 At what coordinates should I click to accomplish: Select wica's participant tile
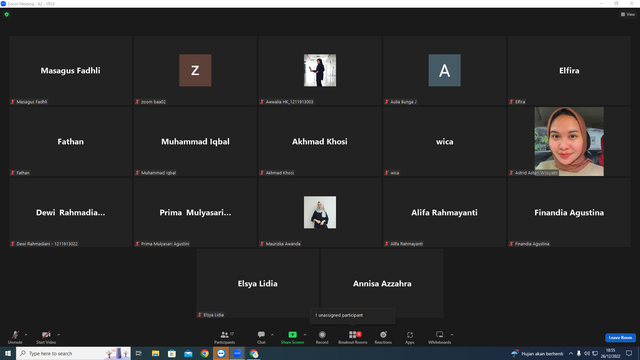coord(444,142)
